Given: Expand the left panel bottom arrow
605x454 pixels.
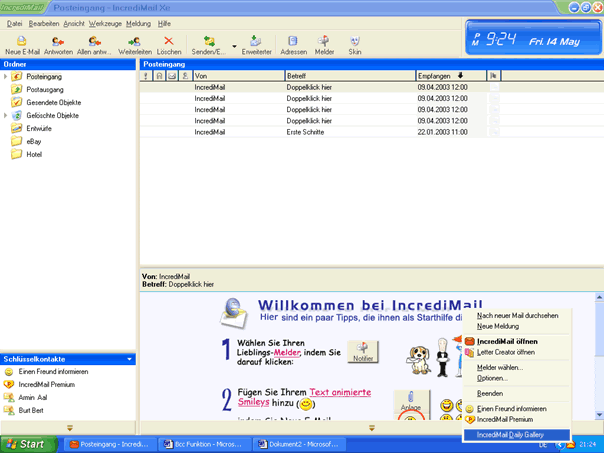Looking at the screenshot, I should 70,428.
